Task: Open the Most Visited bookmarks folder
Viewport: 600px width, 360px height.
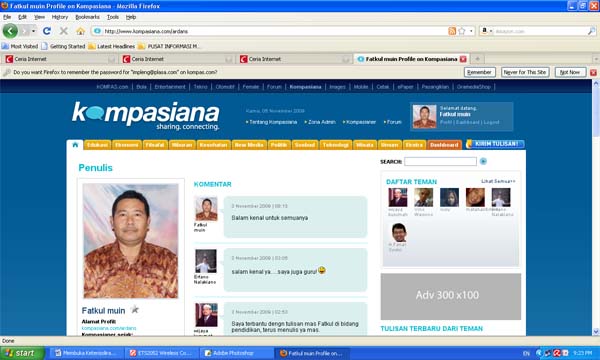Action: click(x=20, y=46)
